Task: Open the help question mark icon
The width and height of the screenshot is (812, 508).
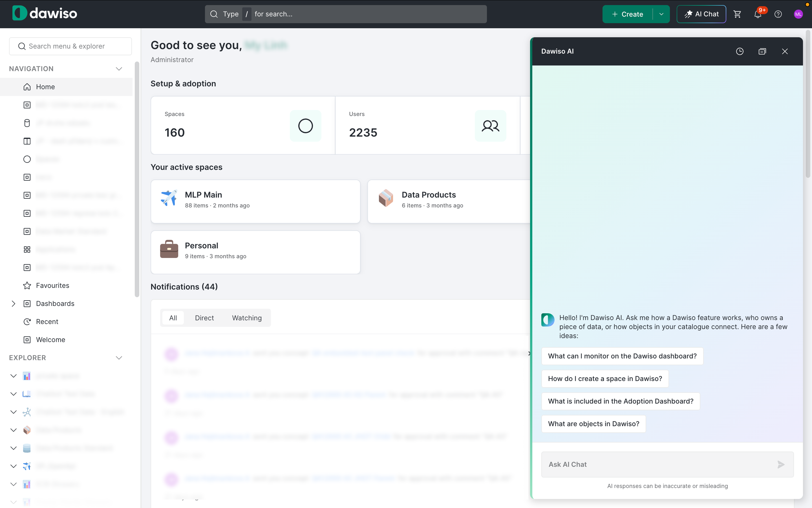Action: [x=778, y=14]
